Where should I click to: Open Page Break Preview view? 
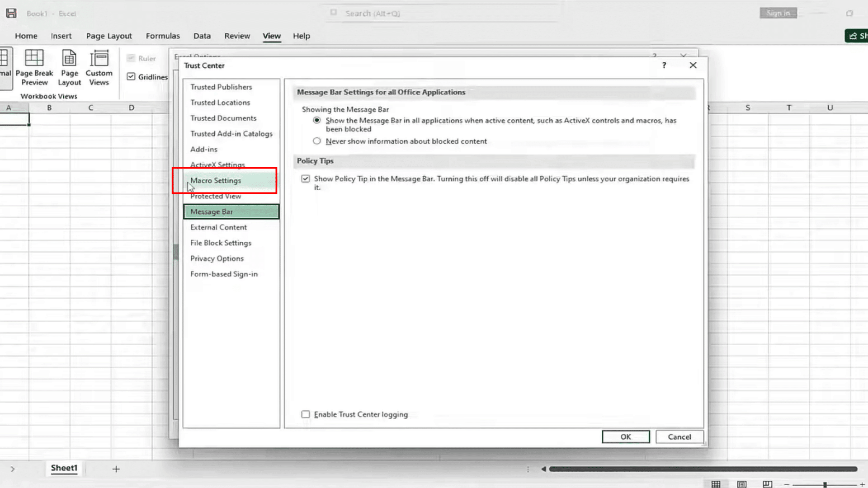tap(34, 67)
